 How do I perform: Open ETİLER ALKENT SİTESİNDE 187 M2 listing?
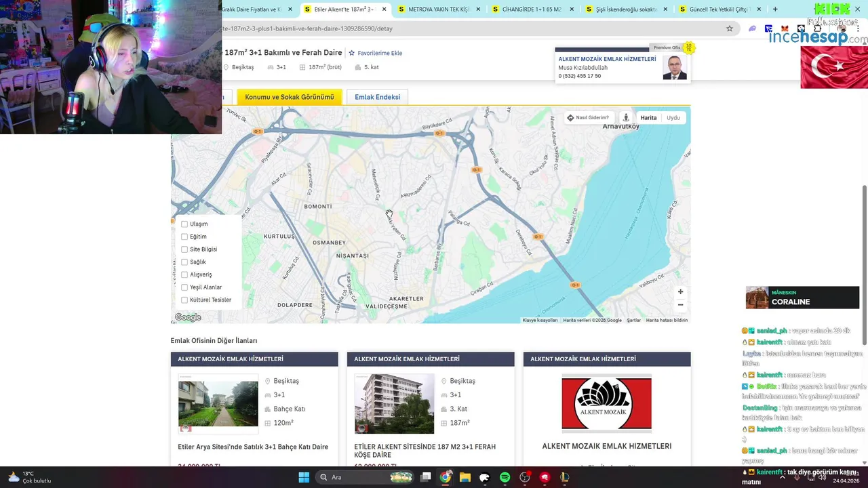(425, 451)
